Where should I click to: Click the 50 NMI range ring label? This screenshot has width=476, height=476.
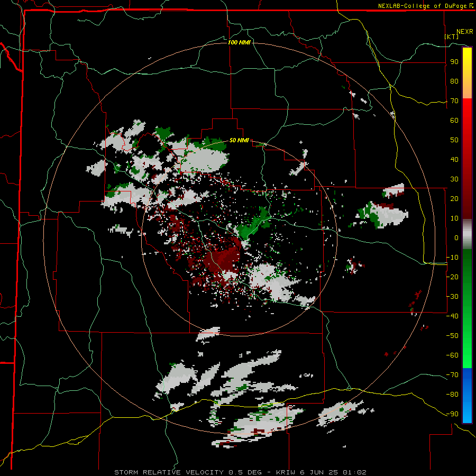(239, 140)
